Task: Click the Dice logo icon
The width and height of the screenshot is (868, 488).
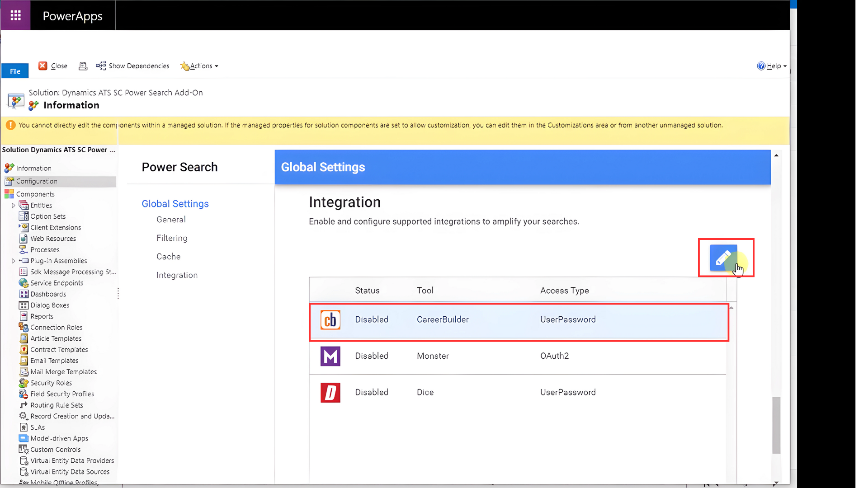Action: point(330,393)
